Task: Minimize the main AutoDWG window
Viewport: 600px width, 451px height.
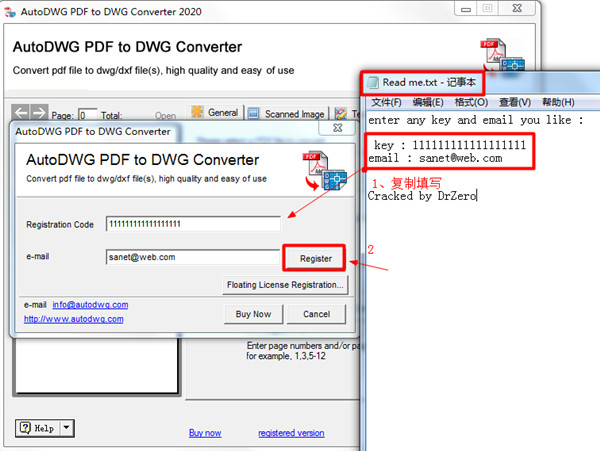Action: pyautogui.click(x=466, y=9)
